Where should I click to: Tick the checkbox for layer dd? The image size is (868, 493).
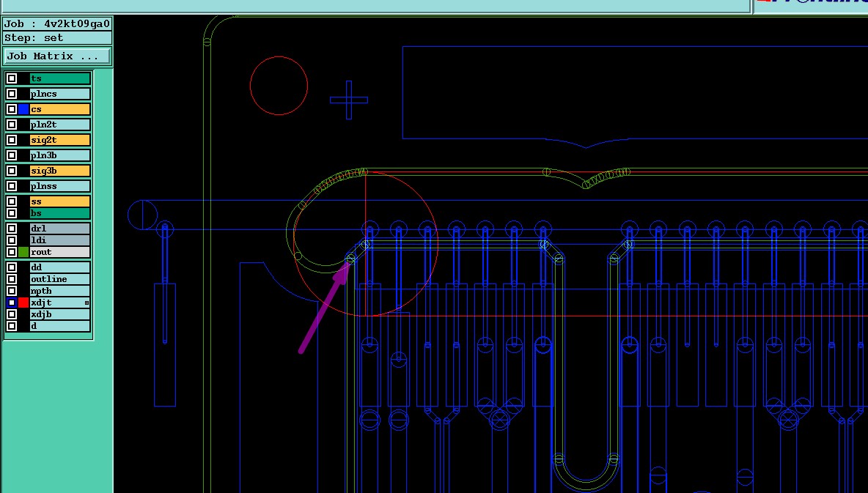12,267
